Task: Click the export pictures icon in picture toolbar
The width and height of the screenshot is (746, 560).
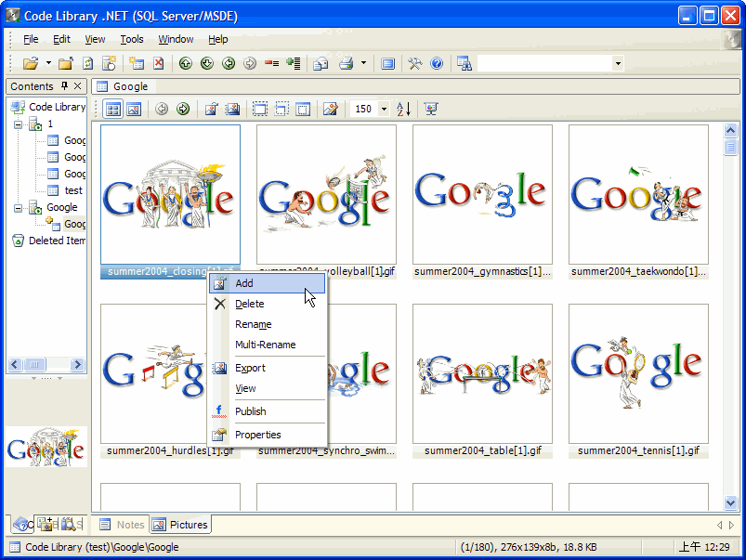Action: click(232, 109)
